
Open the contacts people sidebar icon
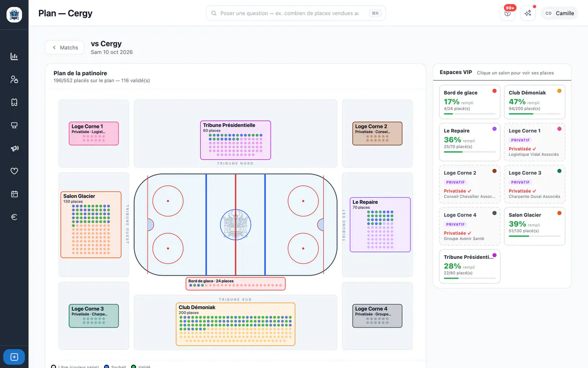[x=14, y=79]
